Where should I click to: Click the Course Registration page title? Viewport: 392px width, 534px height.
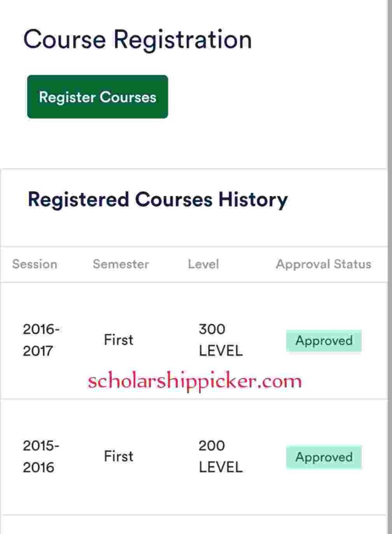tap(138, 40)
